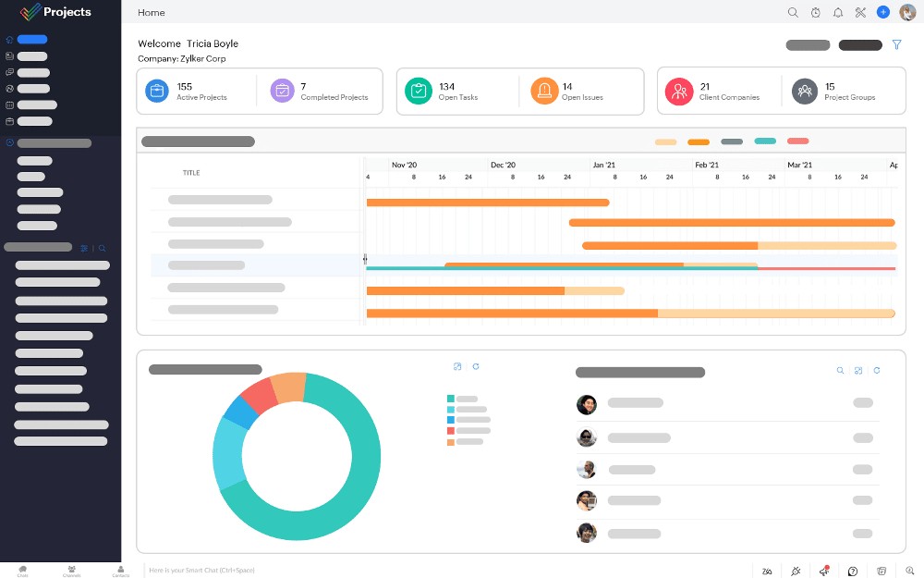Click the Active Projects briefcase icon
Viewport: 924px width, 578px height.
pyautogui.click(x=157, y=91)
